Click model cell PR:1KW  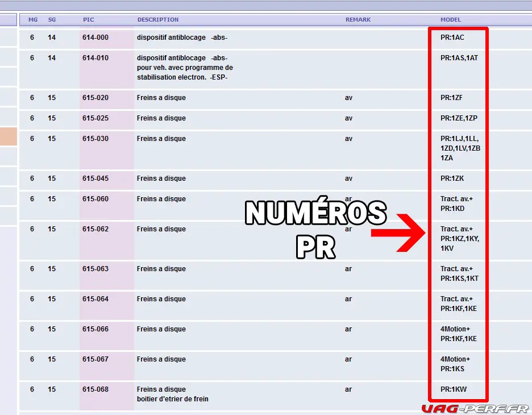tap(454, 389)
